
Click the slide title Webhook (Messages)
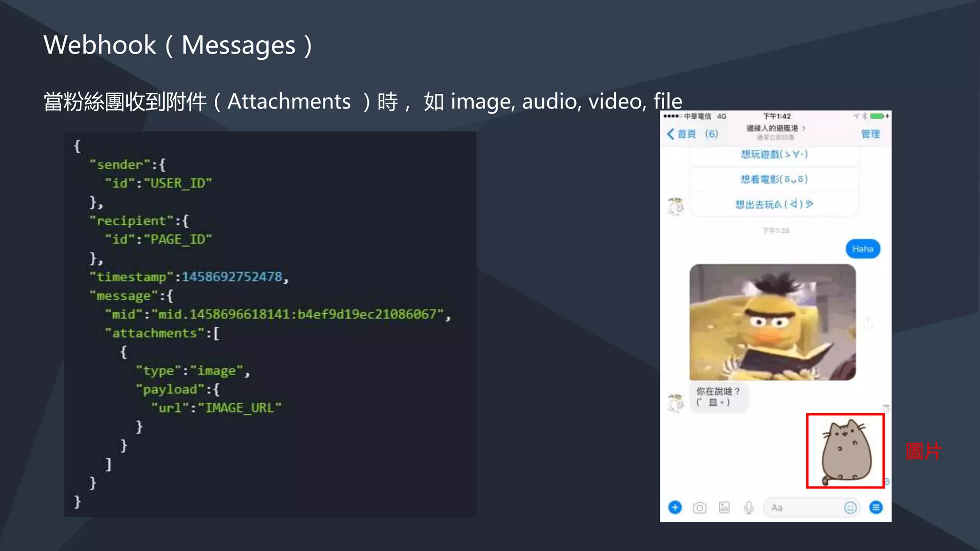tap(178, 45)
